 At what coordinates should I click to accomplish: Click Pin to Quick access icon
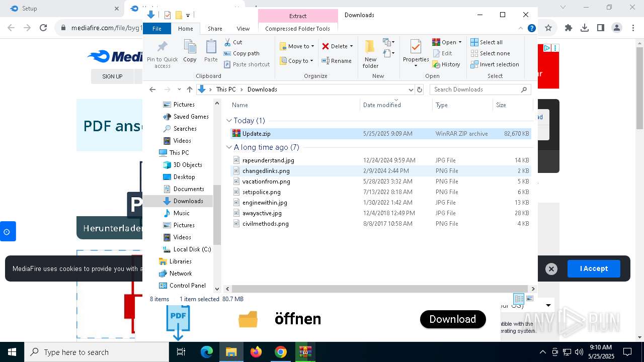pyautogui.click(x=162, y=48)
